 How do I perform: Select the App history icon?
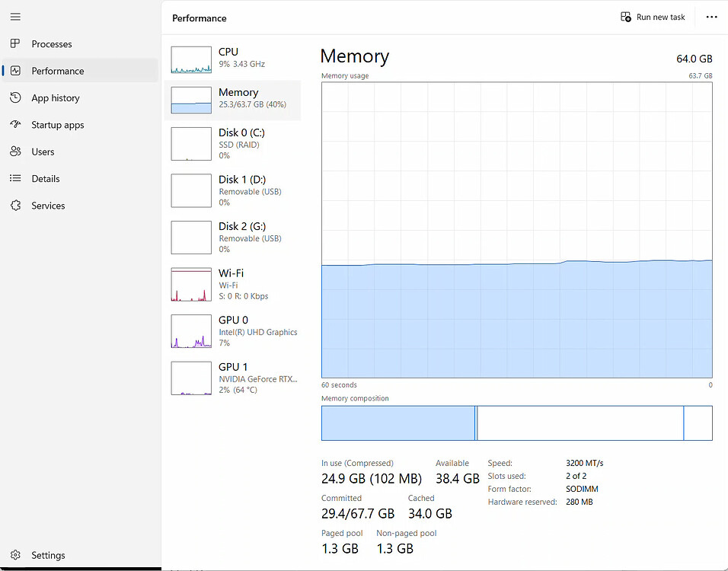15,97
